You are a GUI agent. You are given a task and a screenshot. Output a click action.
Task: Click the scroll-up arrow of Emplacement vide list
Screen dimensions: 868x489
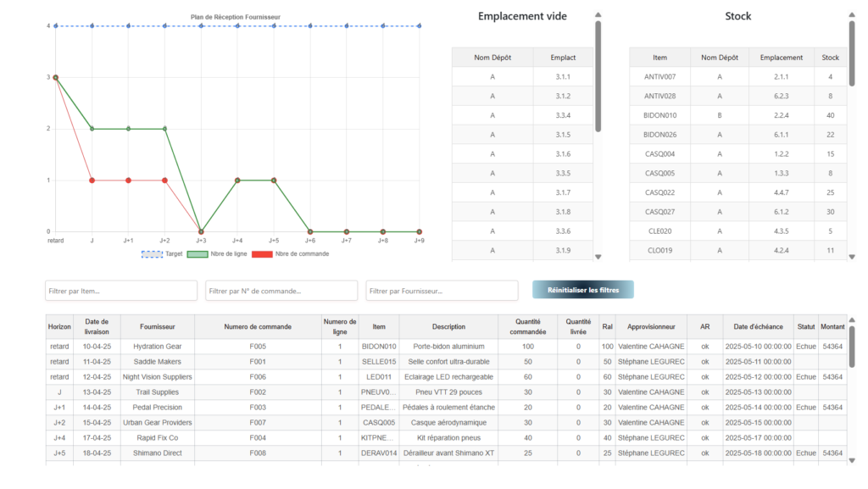pos(598,15)
